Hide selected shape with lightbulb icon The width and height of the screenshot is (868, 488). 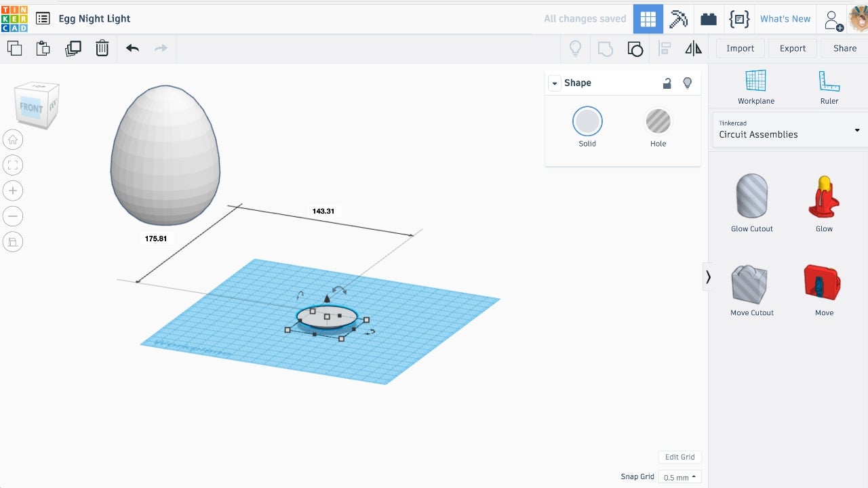click(687, 83)
